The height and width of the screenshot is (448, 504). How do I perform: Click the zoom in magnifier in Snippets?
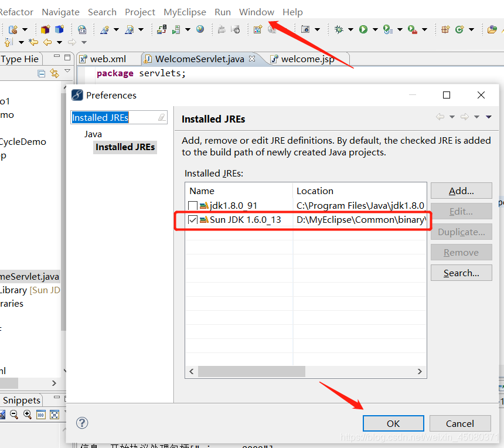(x=28, y=414)
